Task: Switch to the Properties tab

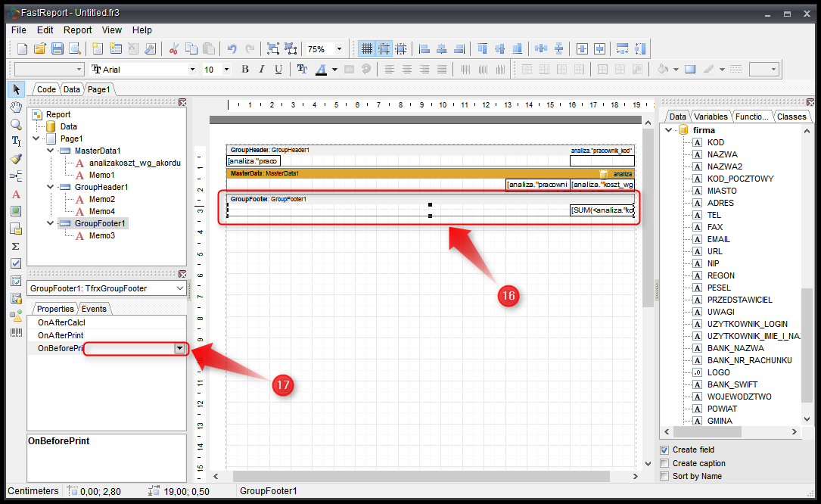Action: click(55, 309)
